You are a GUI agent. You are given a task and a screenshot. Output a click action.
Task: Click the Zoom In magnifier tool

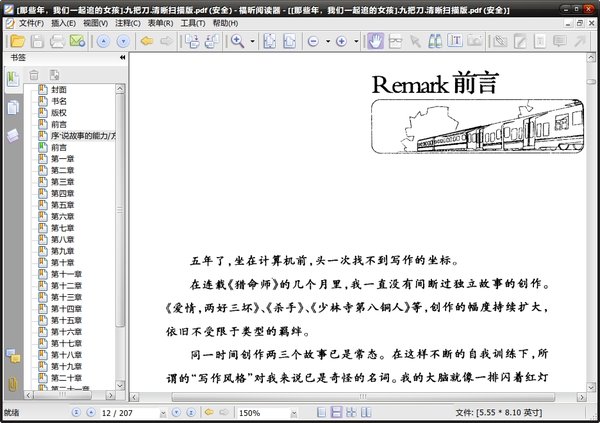[x=238, y=42]
